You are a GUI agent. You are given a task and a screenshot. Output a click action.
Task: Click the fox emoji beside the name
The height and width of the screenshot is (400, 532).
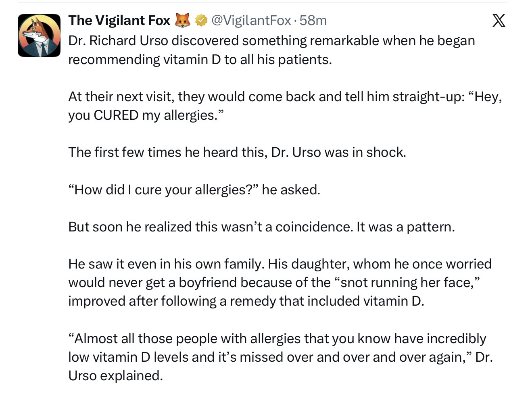click(182, 20)
